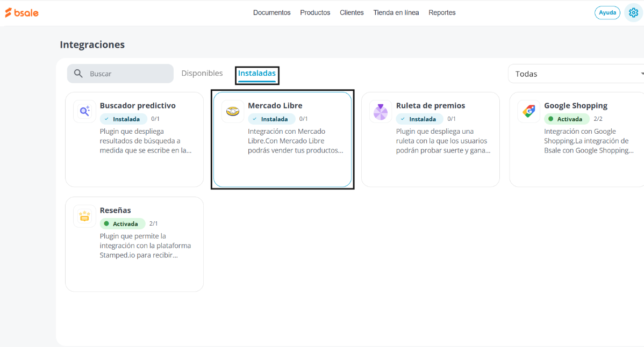The width and height of the screenshot is (644, 347).
Task: Click the Google Shopping description text
Action: (589, 141)
